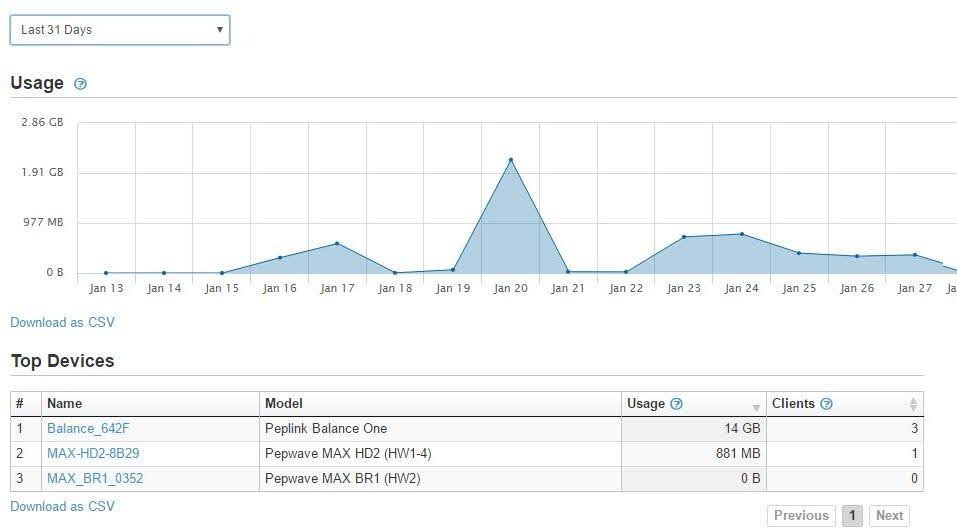Sort table by Clients column arrows
The width and height of the screenshot is (957, 529).
pos(913,404)
